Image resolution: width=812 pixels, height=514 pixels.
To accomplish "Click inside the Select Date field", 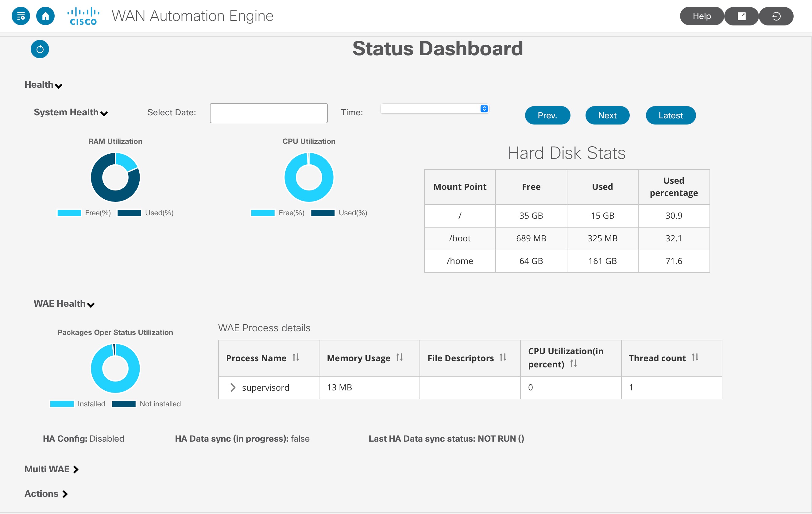I will [x=268, y=113].
